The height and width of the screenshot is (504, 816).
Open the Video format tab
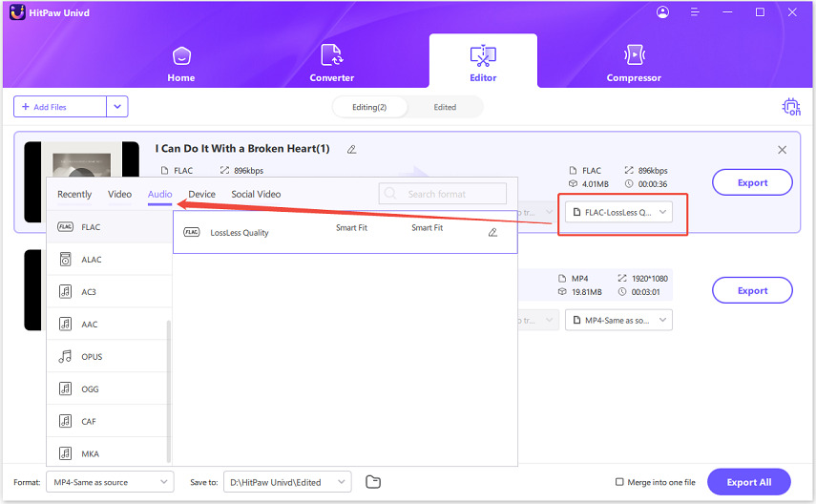click(x=119, y=194)
